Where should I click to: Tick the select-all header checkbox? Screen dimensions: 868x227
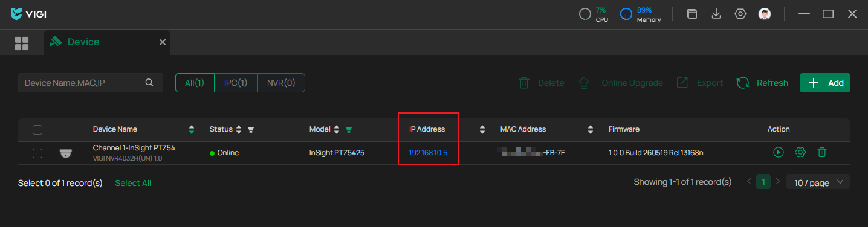pyautogui.click(x=37, y=129)
